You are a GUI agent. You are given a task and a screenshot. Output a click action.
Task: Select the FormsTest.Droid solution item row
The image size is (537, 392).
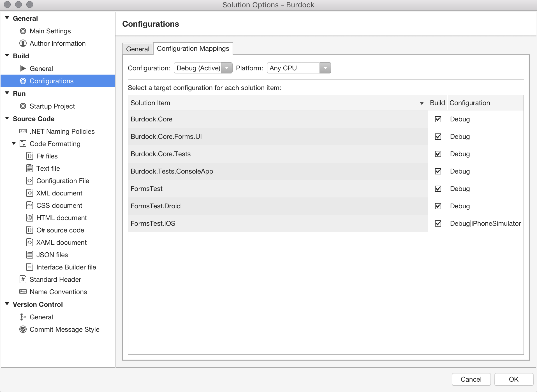278,206
